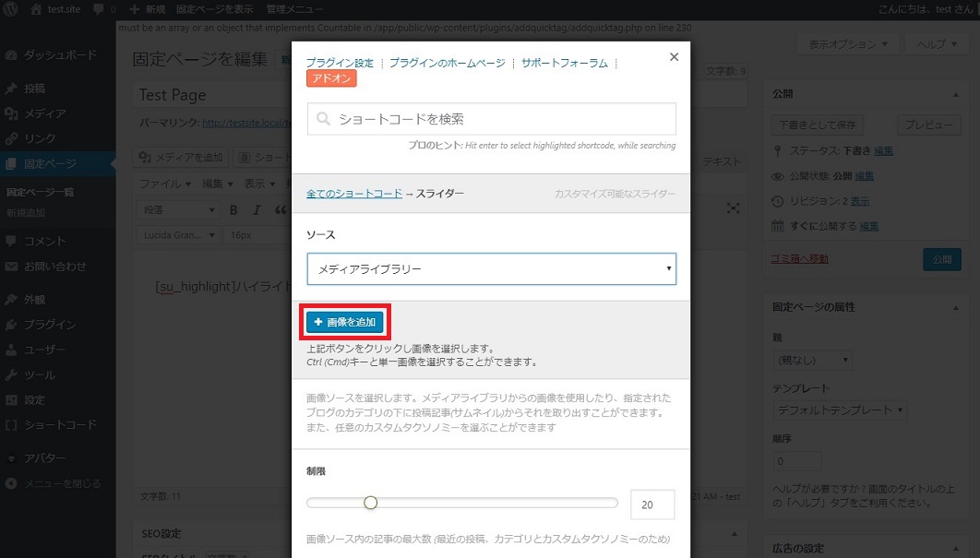
Task: Open プラグイン in the sidebar
Action: (x=50, y=325)
